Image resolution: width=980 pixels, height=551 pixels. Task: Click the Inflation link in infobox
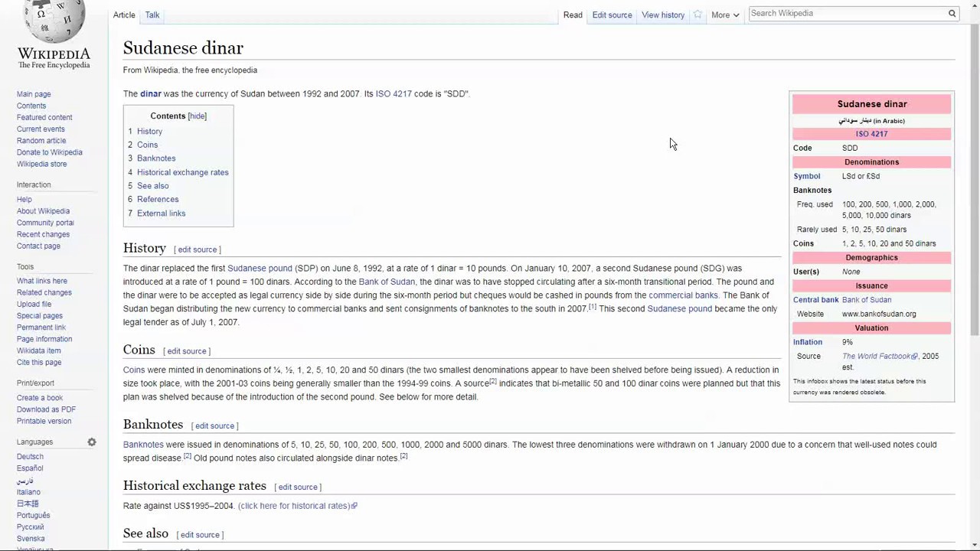point(808,342)
